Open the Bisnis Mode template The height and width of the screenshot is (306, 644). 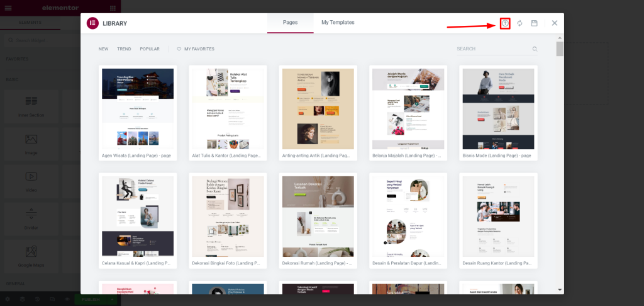coord(498,113)
